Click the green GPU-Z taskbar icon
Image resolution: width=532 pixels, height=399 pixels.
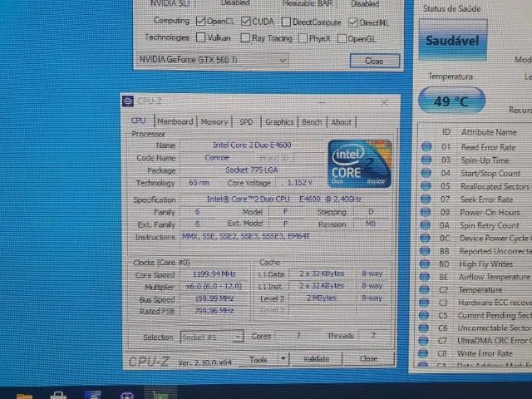pyautogui.click(x=160, y=396)
